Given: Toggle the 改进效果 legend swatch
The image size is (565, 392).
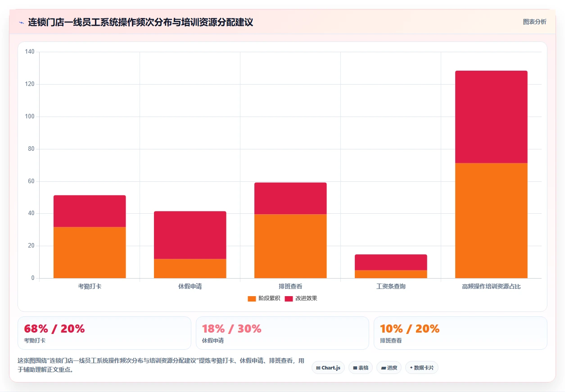Looking at the screenshot, I should (x=289, y=299).
